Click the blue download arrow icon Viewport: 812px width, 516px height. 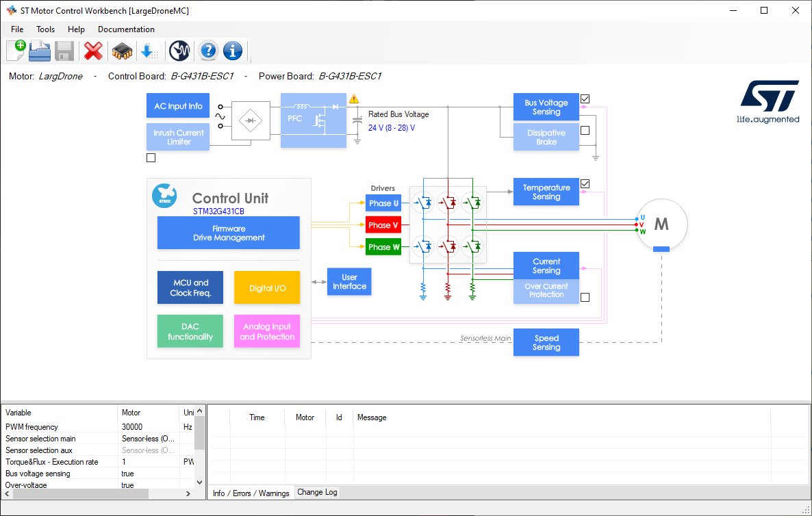[x=149, y=51]
